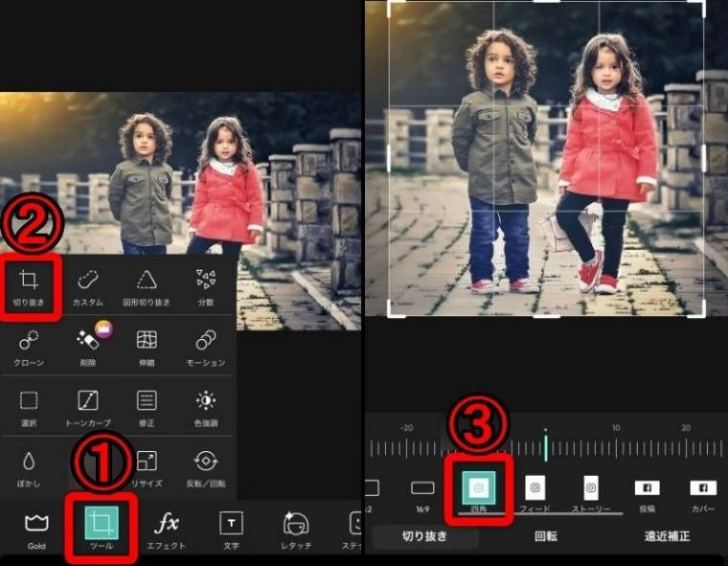The height and width of the screenshot is (566, 728).
Task: Choose the 四角 square crop preset
Action: tap(479, 492)
